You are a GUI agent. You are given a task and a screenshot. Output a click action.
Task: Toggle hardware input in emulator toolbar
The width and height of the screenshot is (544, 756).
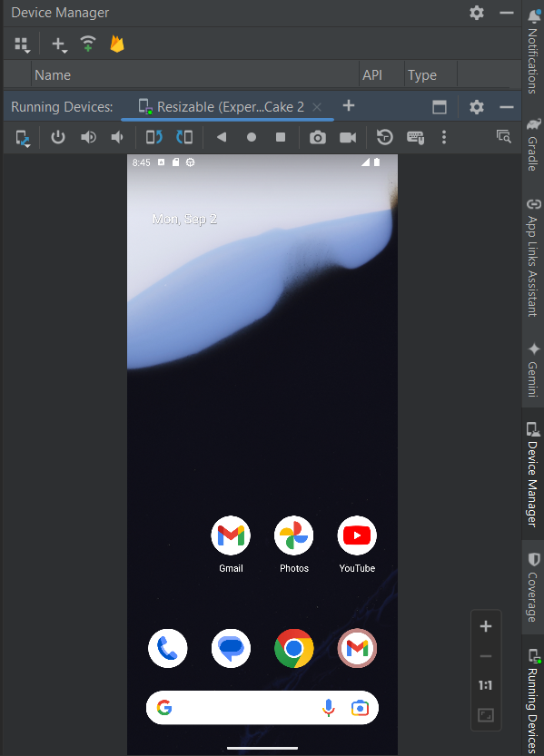pos(415,138)
